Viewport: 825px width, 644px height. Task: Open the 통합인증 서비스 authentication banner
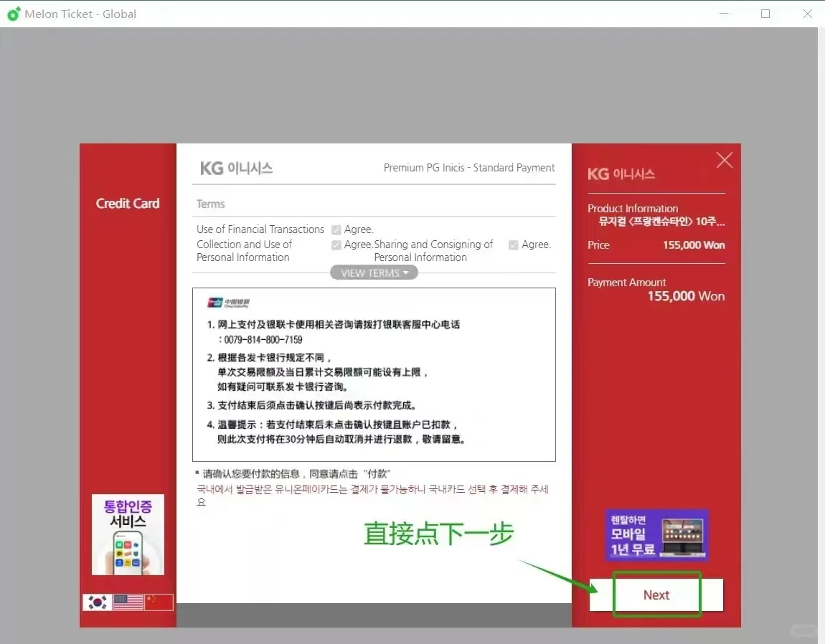pyautogui.click(x=128, y=534)
